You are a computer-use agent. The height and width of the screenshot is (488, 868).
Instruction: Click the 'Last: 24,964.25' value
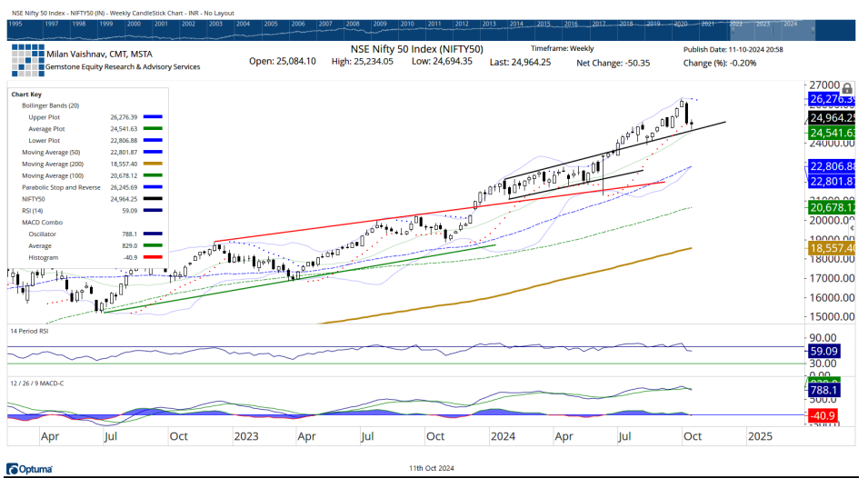click(x=521, y=62)
